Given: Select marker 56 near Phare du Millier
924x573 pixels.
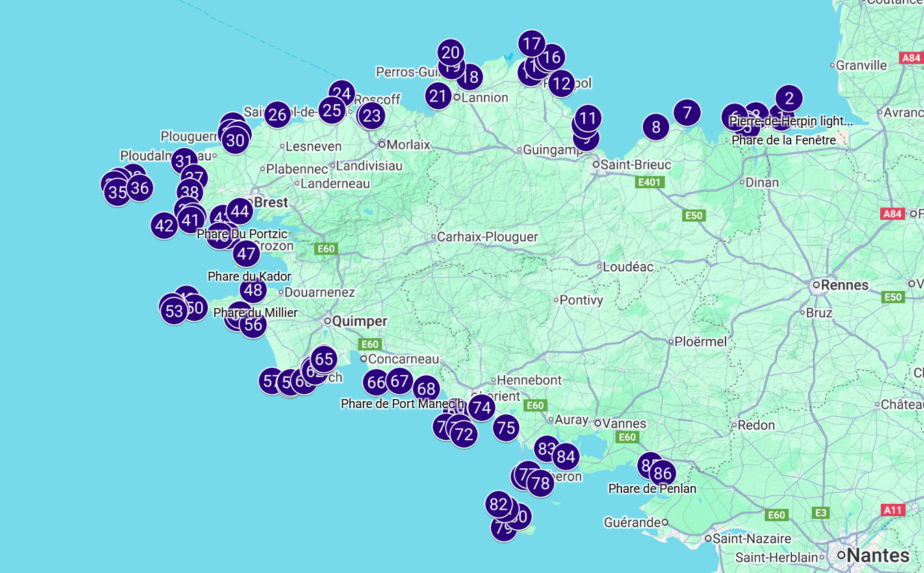Looking at the screenshot, I should coord(253,324).
